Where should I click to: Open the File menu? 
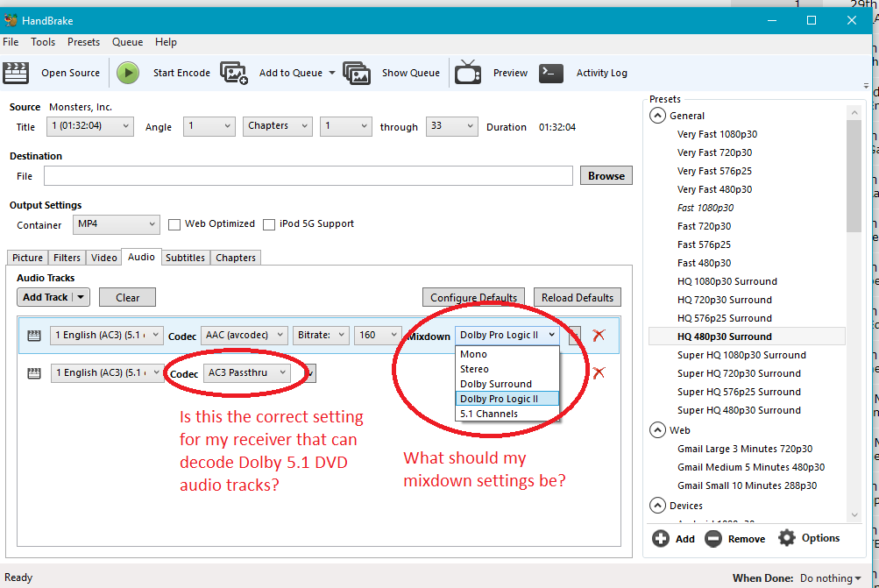tap(11, 42)
